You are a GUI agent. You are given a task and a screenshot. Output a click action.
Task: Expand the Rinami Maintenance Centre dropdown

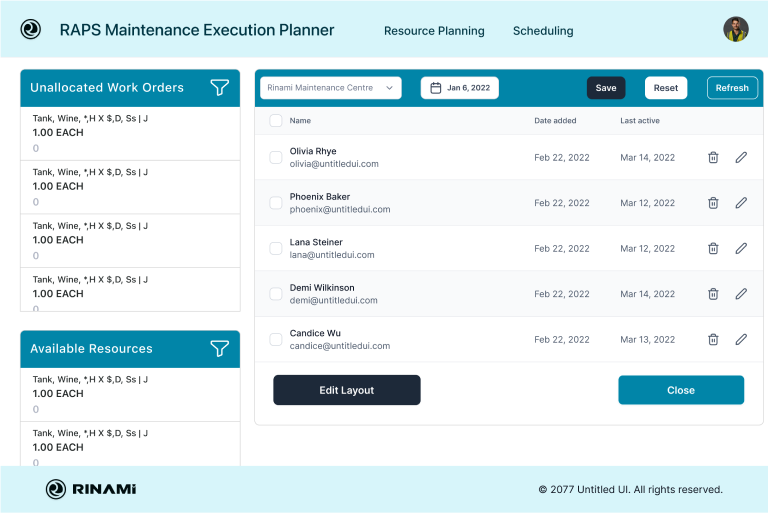pos(331,88)
